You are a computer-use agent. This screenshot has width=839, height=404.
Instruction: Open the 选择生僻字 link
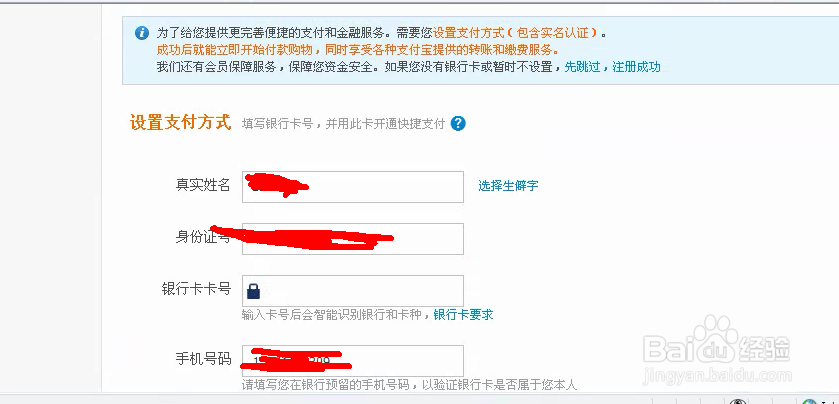pyautogui.click(x=508, y=186)
